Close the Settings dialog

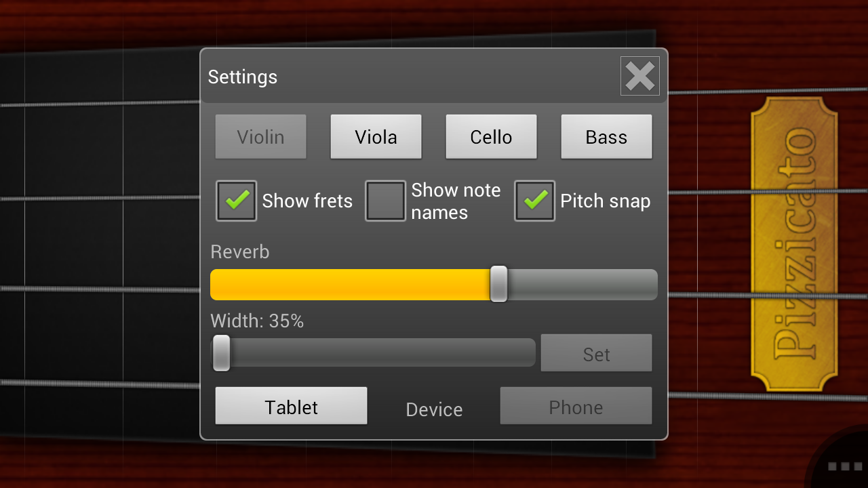(639, 76)
